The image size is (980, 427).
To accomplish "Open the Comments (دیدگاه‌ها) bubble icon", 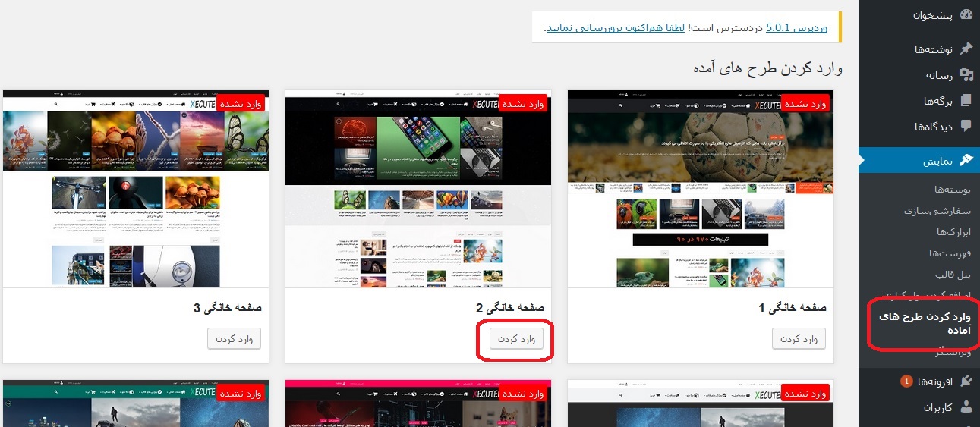I will pos(966,126).
